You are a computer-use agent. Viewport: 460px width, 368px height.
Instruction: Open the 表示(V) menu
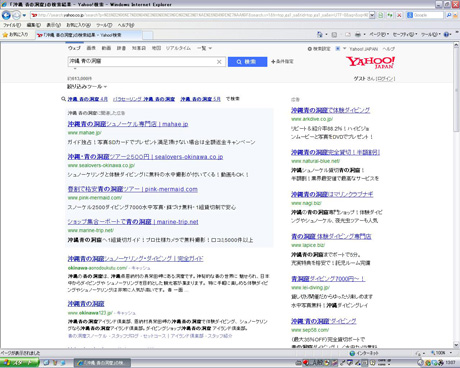click(x=53, y=25)
